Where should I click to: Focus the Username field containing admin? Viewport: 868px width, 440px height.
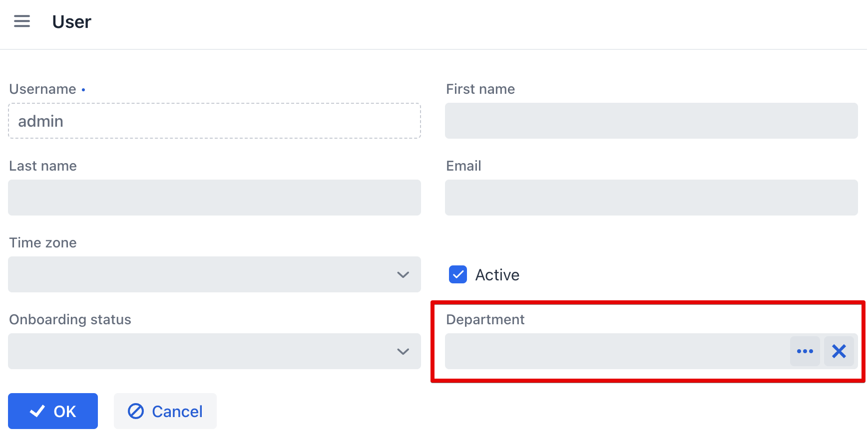[x=214, y=121]
